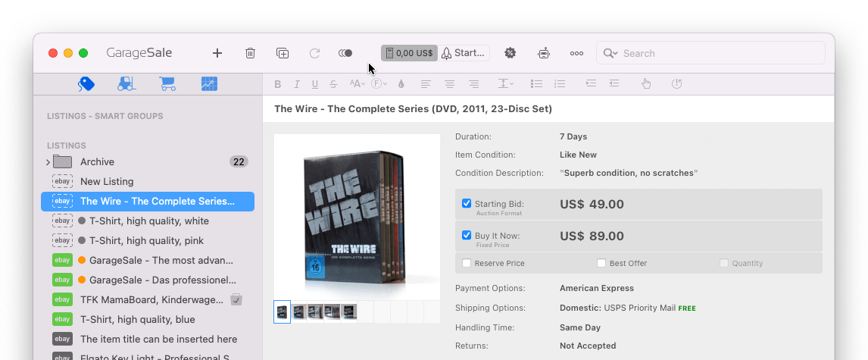Toggle underline formatting

pyautogui.click(x=315, y=84)
